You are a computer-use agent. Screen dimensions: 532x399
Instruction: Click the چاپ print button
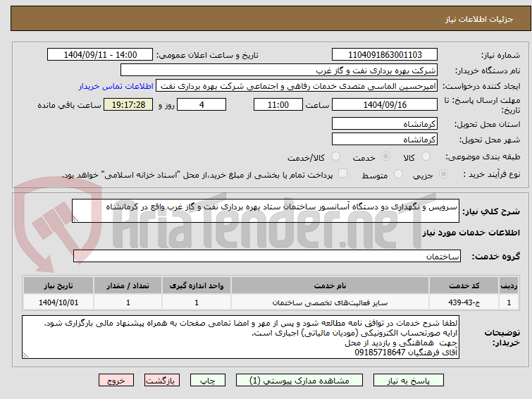pyautogui.click(x=208, y=381)
